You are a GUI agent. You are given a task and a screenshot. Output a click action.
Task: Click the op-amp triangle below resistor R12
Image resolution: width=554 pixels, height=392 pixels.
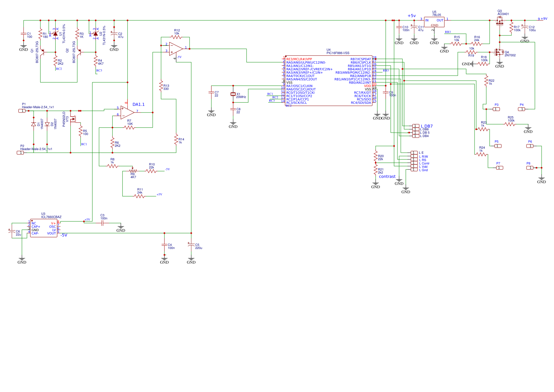(176, 49)
